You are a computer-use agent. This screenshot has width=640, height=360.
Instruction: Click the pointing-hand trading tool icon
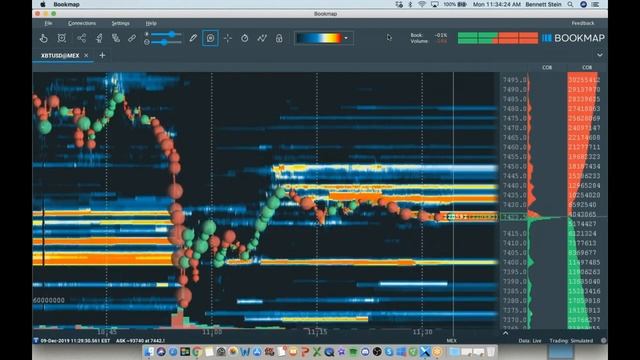click(43, 38)
